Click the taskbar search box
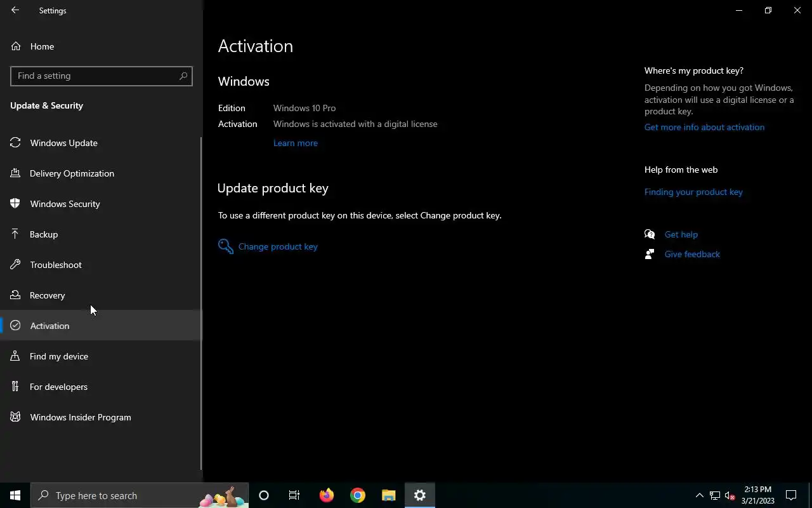The image size is (812, 508). coord(140,495)
